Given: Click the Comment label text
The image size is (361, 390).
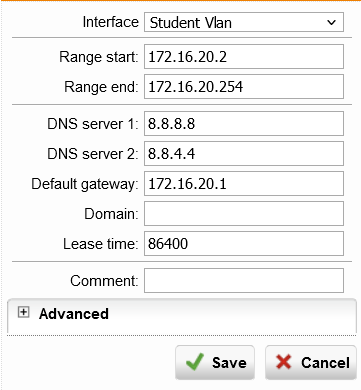Looking at the screenshot, I should [104, 281].
